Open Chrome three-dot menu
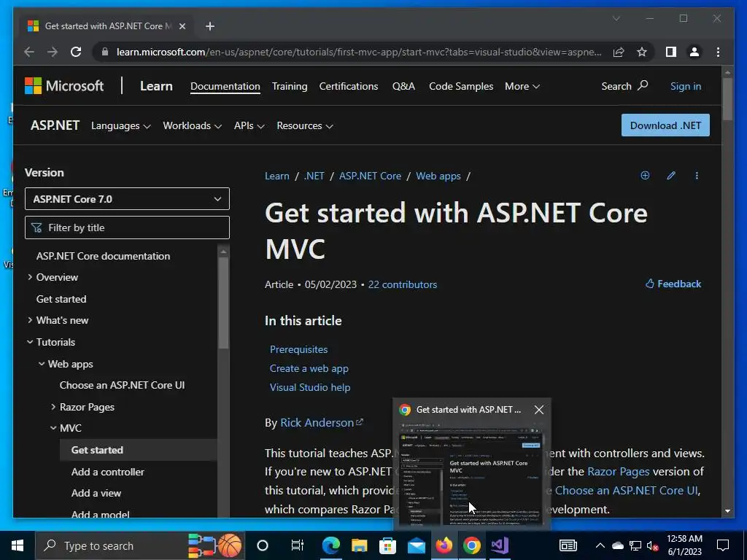 tap(718, 52)
